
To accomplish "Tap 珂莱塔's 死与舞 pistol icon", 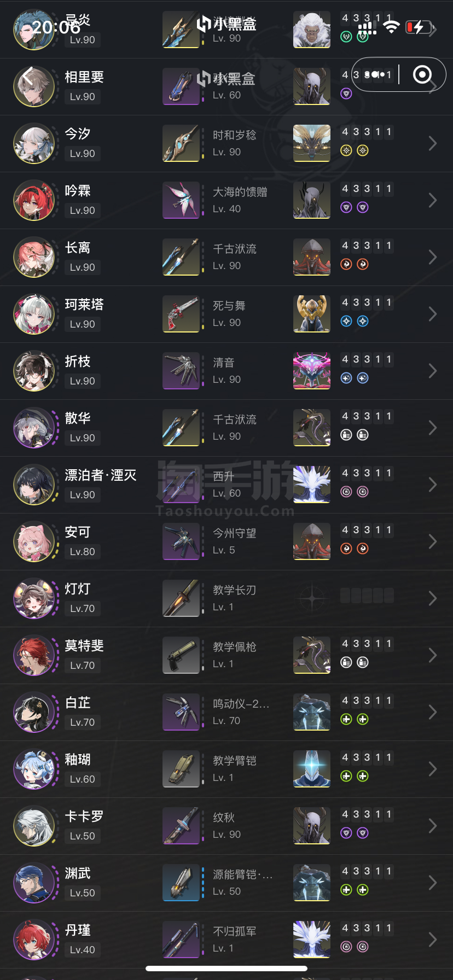I will 181,314.
